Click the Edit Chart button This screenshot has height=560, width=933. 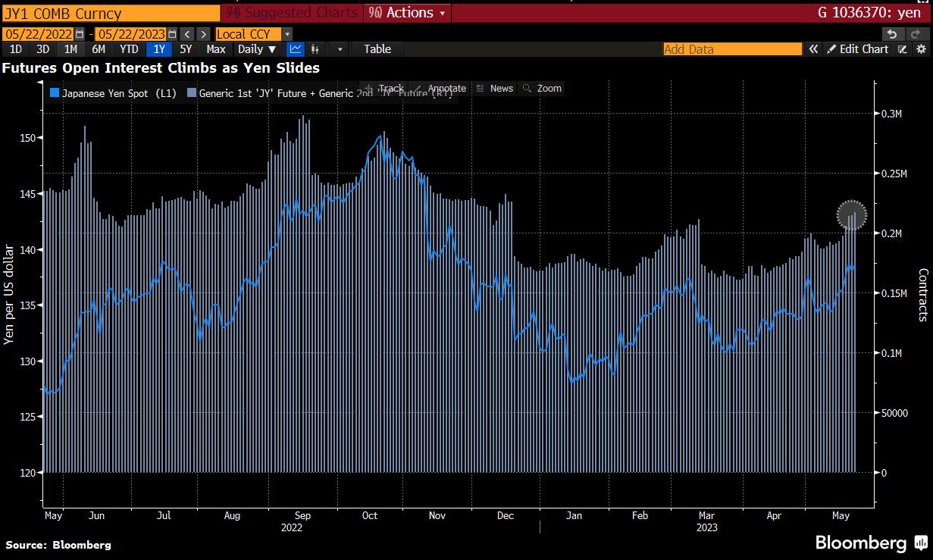pos(858,49)
